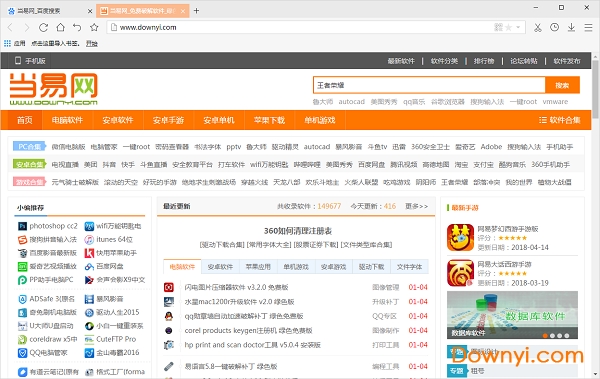Open 软件分类 in the top bar
Screen dimensions: 600x379
[444, 61]
